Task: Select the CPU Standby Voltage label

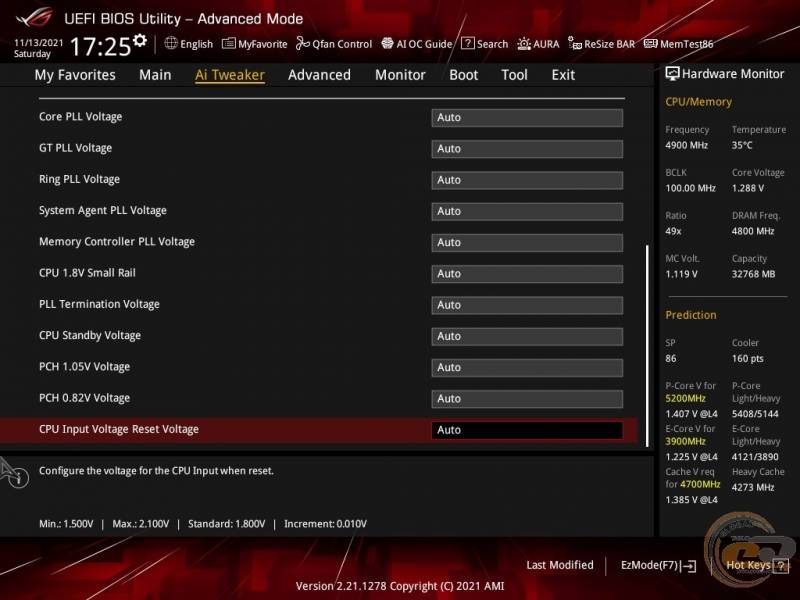Action: click(x=90, y=335)
